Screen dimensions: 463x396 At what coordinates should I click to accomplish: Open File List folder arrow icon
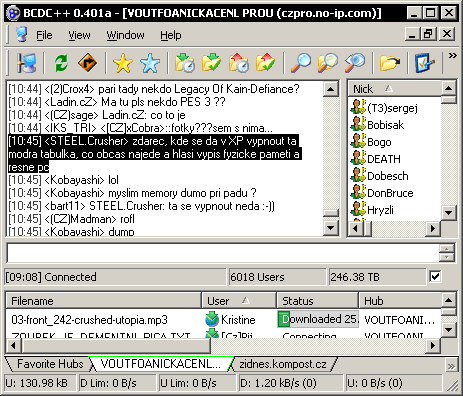tap(390, 63)
